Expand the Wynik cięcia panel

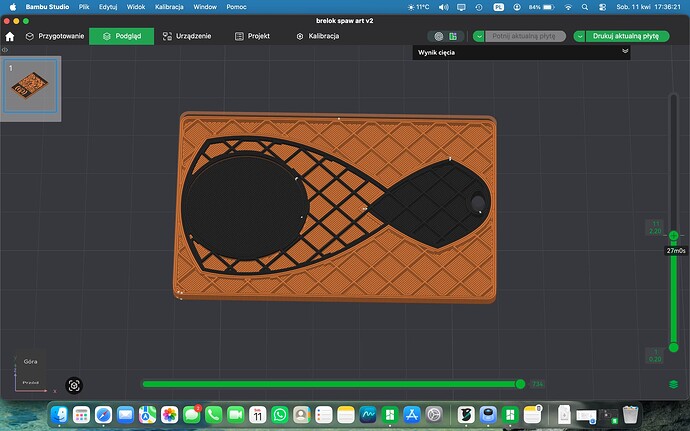click(x=625, y=52)
